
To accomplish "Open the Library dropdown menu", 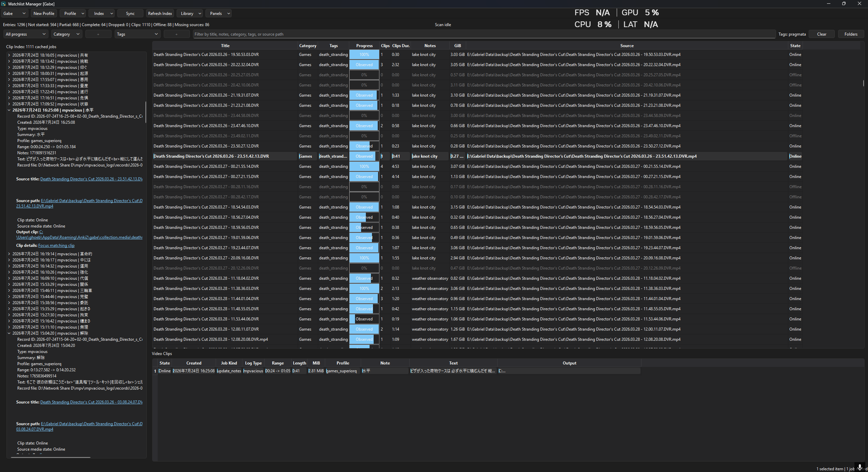I will click(x=190, y=14).
